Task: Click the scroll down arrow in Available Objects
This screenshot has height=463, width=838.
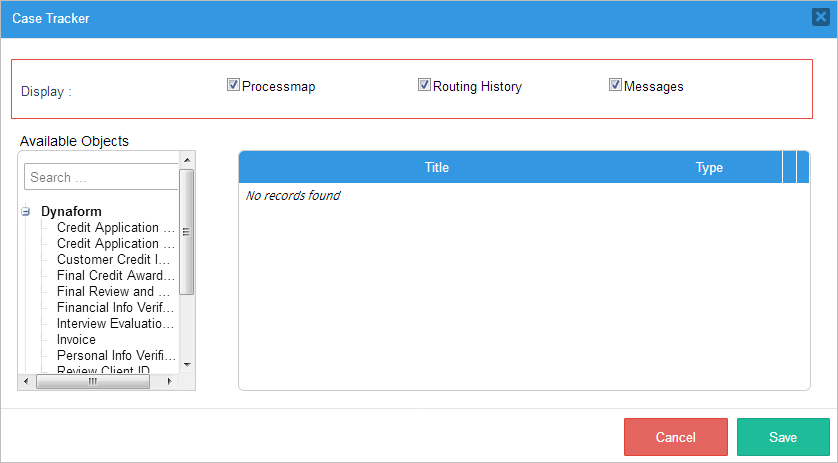Action: coord(186,364)
